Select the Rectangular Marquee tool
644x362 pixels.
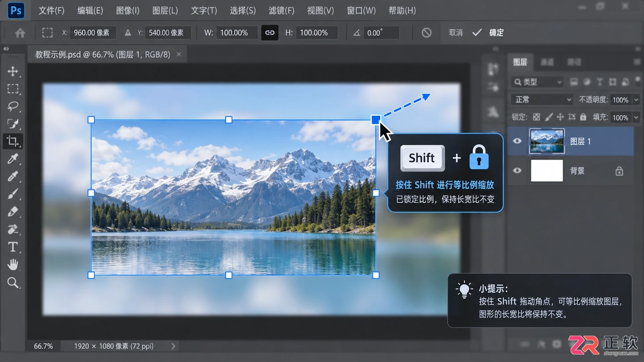click(x=13, y=88)
